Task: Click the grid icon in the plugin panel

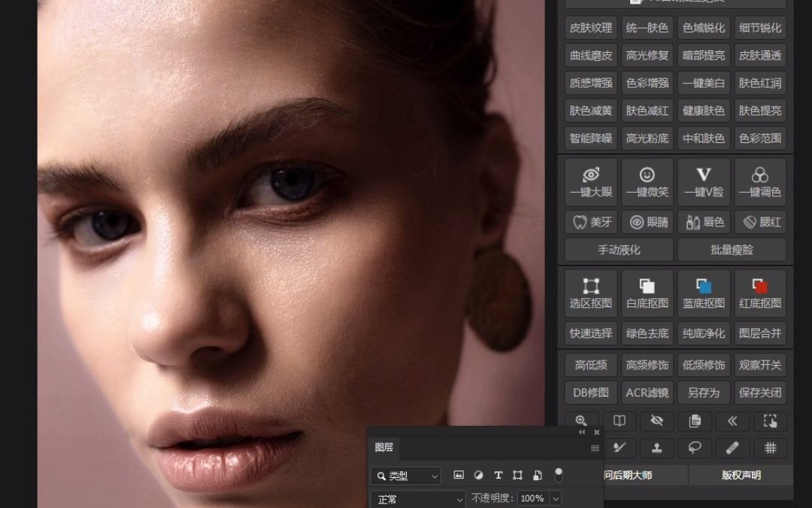Action: [770, 447]
